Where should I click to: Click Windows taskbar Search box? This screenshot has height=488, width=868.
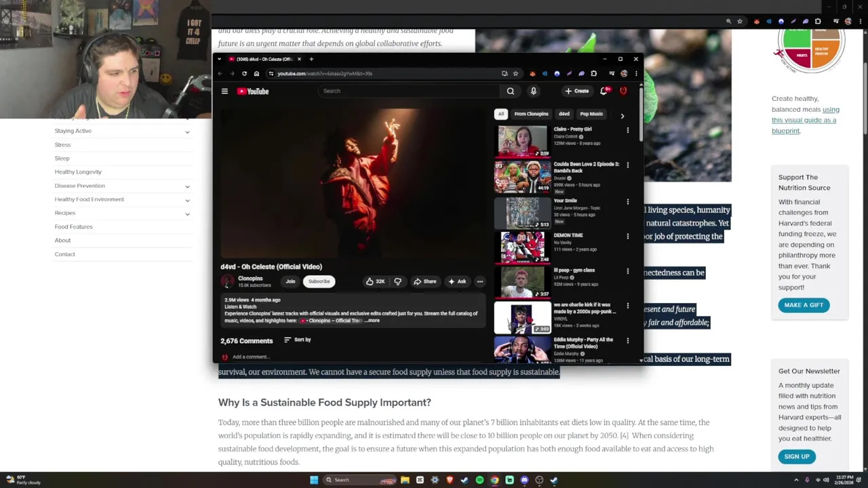(x=360, y=480)
